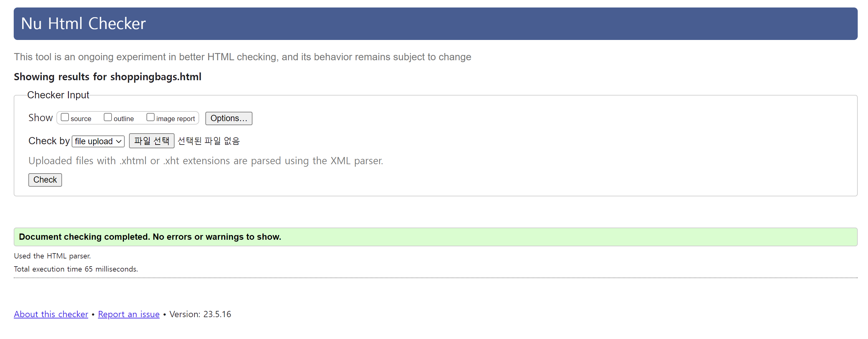868x339 pixels.
Task: Click the Checker Input legend text
Action: click(58, 95)
